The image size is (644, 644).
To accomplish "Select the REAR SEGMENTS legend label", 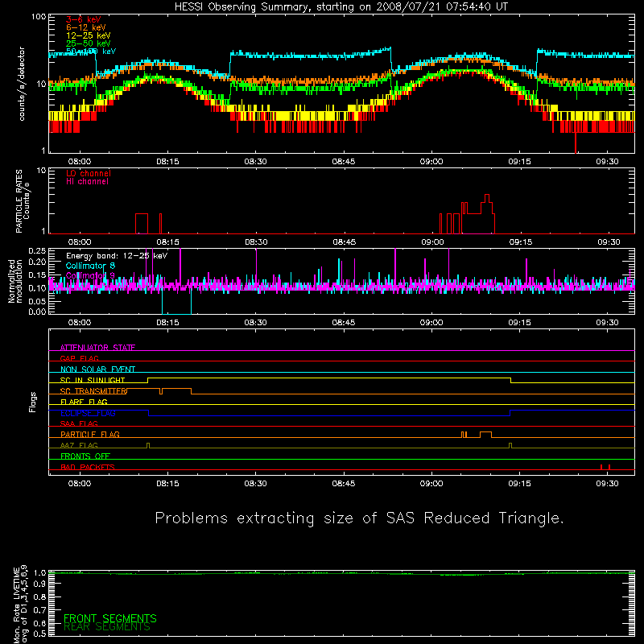I will 107,627.
